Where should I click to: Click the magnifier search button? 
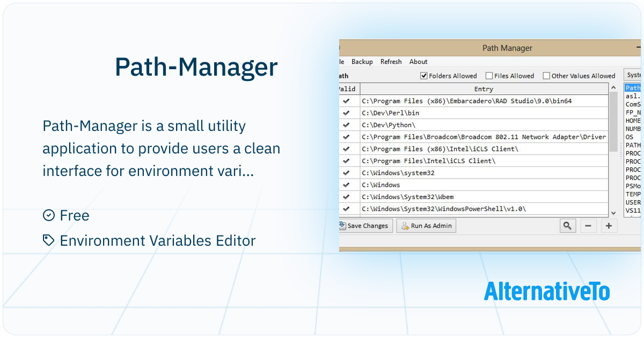(567, 226)
